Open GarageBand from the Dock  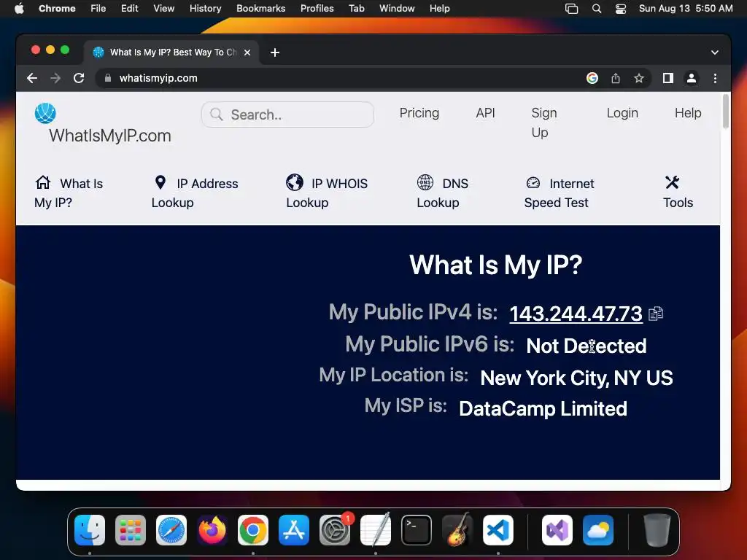[x=457, y=530]
